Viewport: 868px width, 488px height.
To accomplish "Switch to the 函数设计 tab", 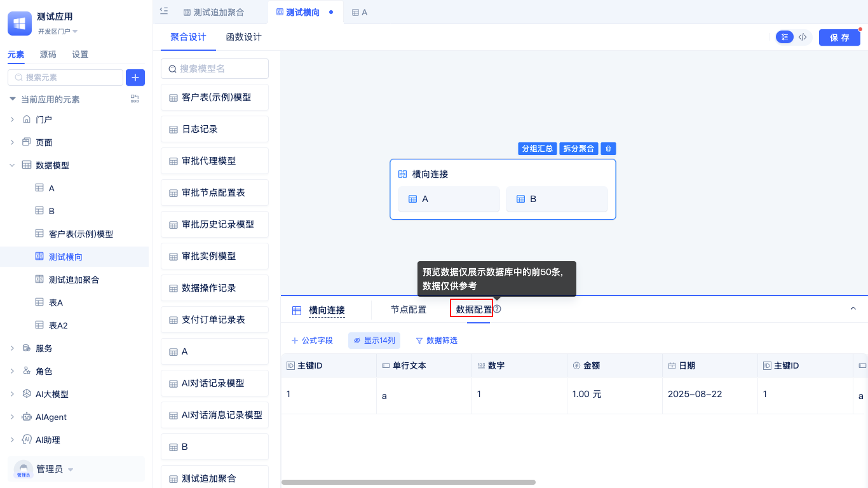I will click(244, 37).
